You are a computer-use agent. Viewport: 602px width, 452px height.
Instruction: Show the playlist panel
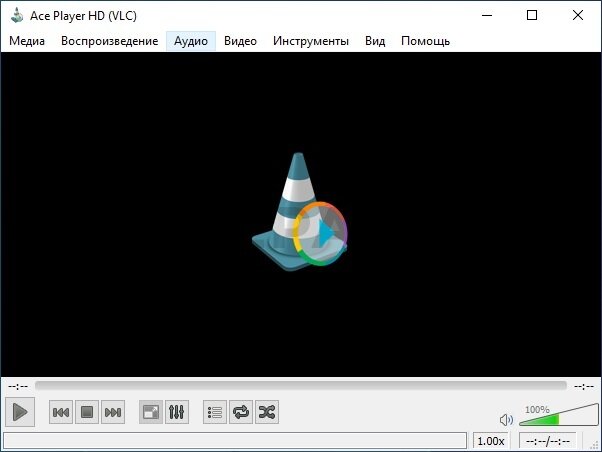[215, 412]
